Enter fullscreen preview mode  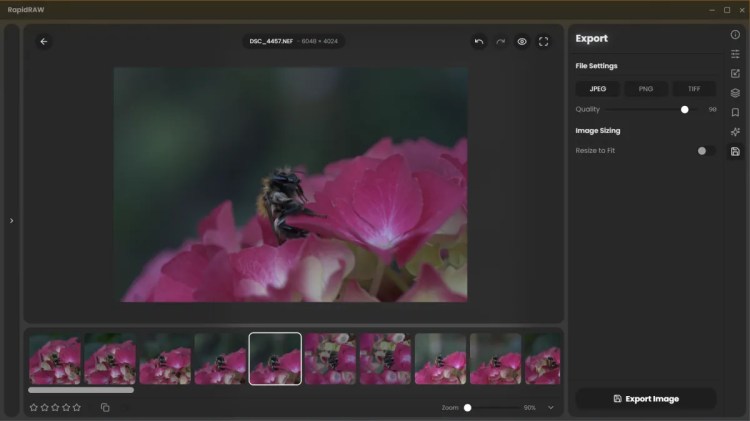544,42
